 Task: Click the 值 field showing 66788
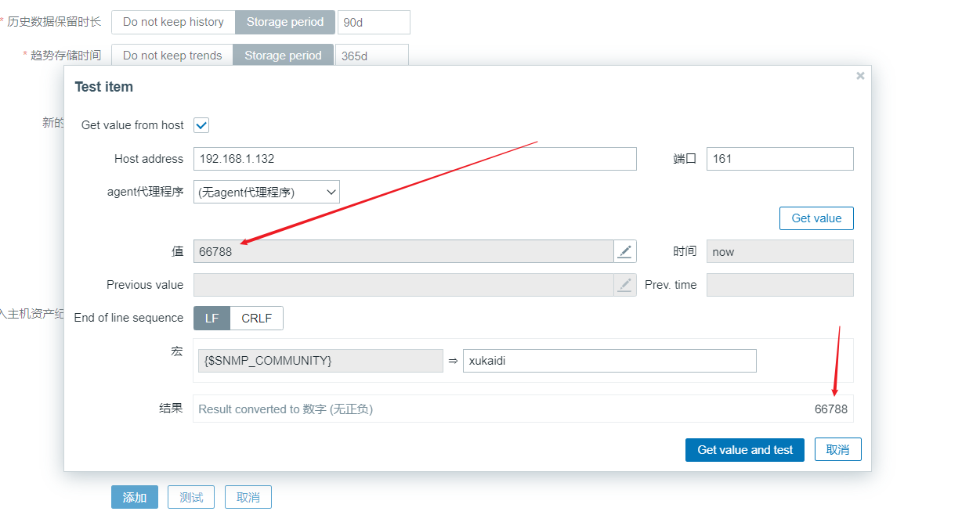[x=403, y=251]
